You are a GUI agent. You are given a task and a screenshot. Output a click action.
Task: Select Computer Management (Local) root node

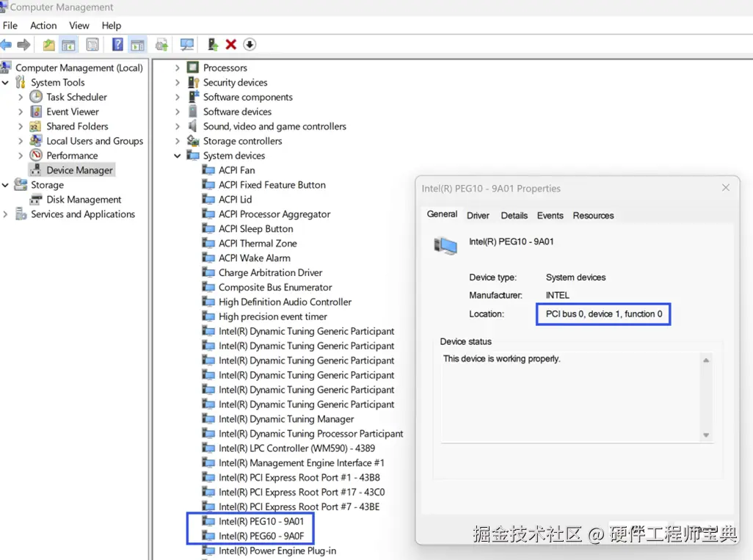pos(79,68)
